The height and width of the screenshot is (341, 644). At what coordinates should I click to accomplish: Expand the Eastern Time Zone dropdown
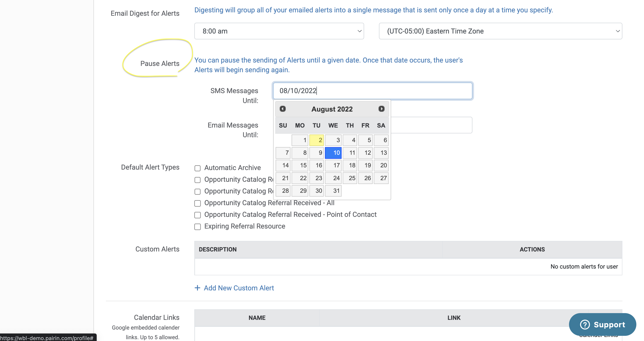tap(500, 31)
